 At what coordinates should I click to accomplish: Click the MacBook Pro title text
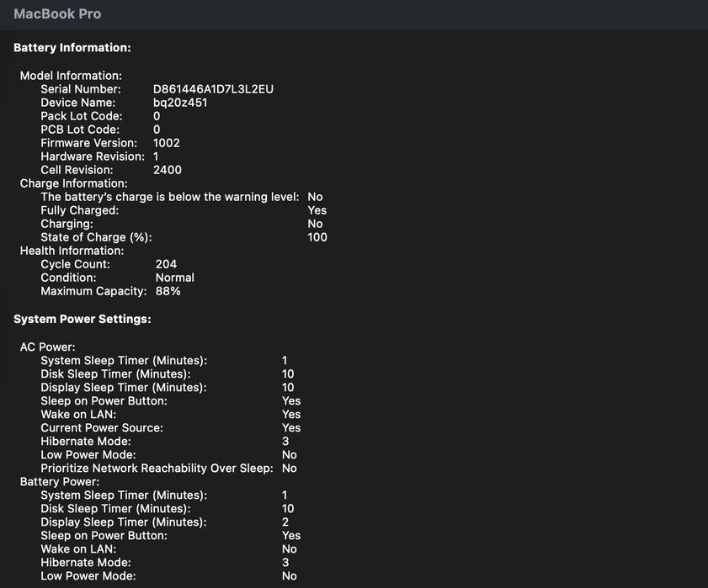[x=57, y=14]
